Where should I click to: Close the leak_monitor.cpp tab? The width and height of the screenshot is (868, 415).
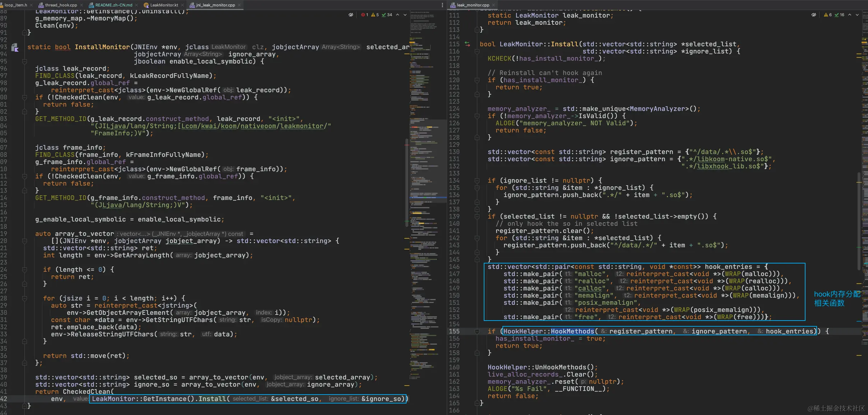click(493, 5)
